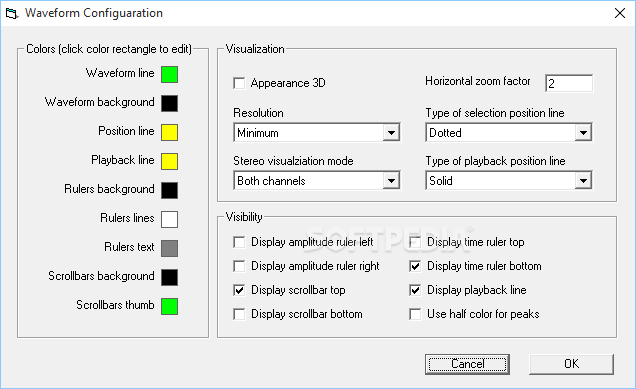Click the Waveform line green color swatch
The height and width of the screenshot is (389, 636).
click(170, 74)
